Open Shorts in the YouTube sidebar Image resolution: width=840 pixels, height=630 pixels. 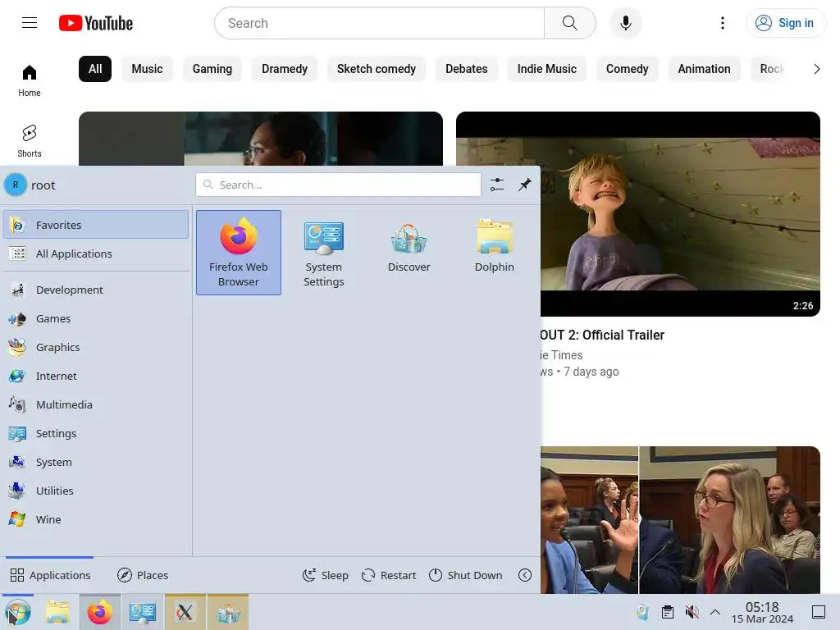29,141
